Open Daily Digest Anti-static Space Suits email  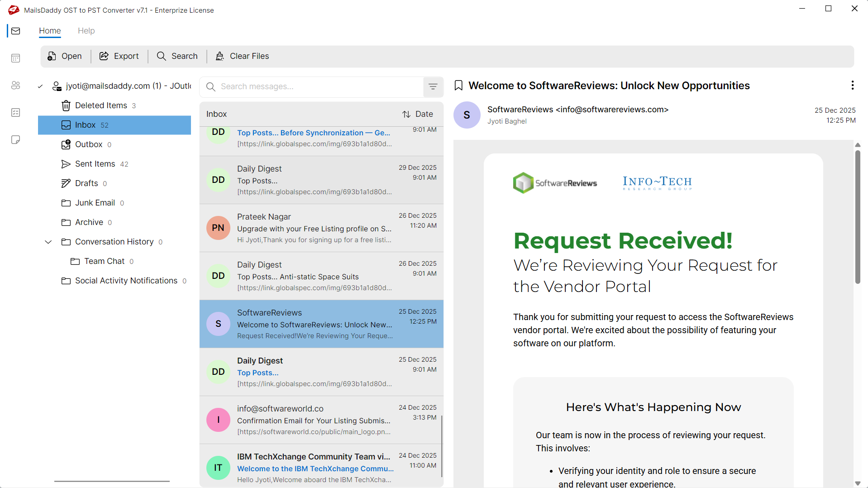coord(321,276)
